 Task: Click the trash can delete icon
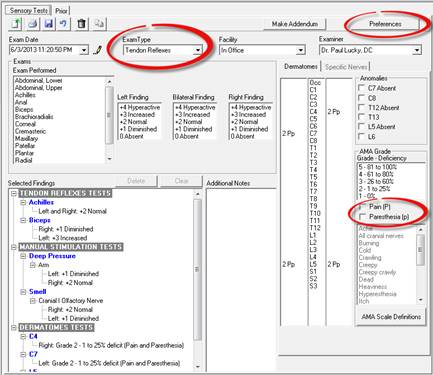tap(81, 24)
